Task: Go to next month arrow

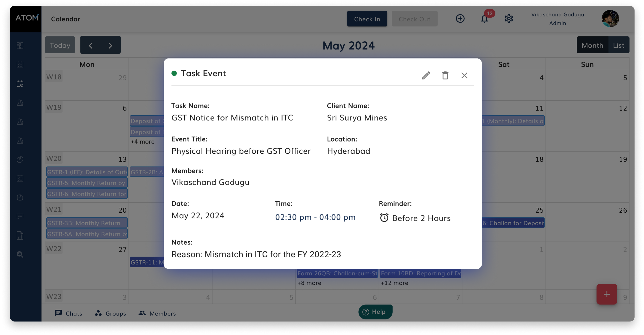Action: click(110, 45)
